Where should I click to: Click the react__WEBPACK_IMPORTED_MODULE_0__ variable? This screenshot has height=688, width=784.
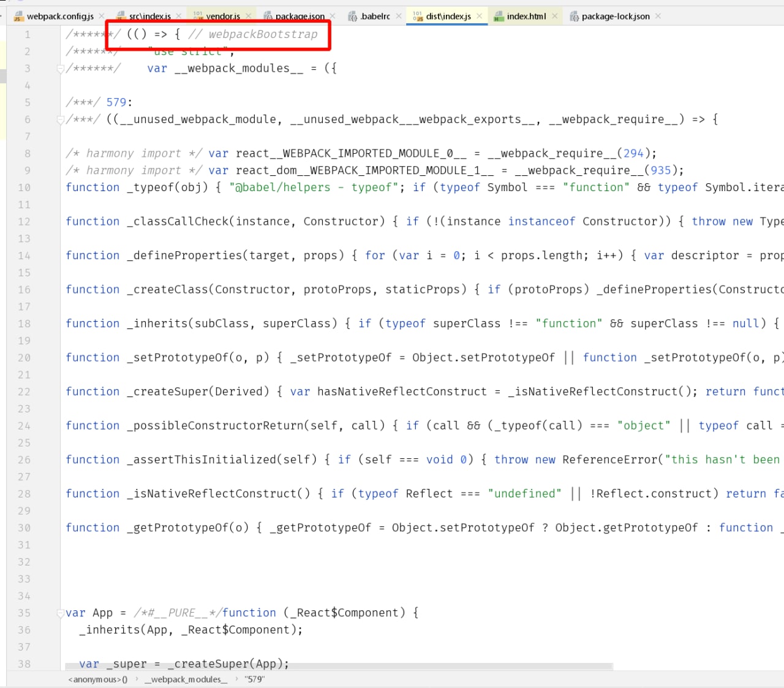(351, 153)
